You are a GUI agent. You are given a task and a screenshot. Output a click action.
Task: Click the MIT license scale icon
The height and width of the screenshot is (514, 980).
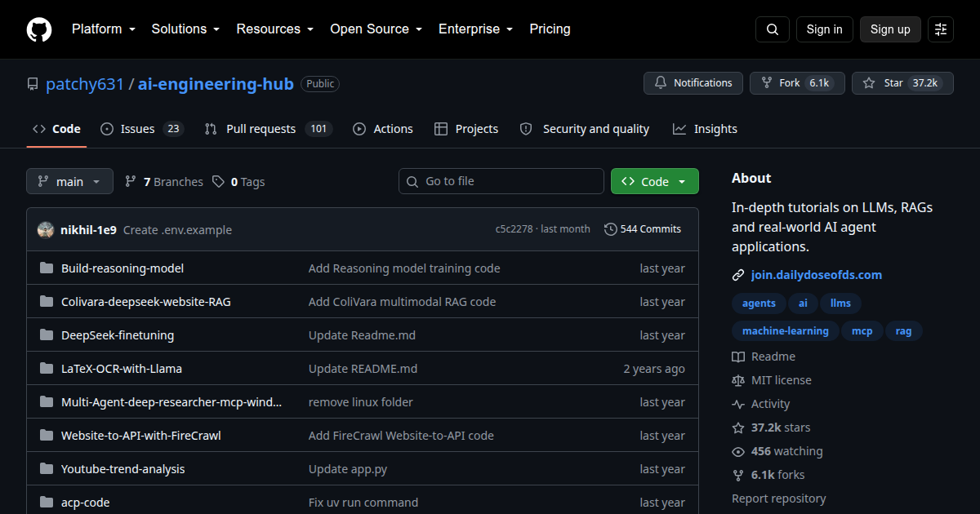[738, 380]
